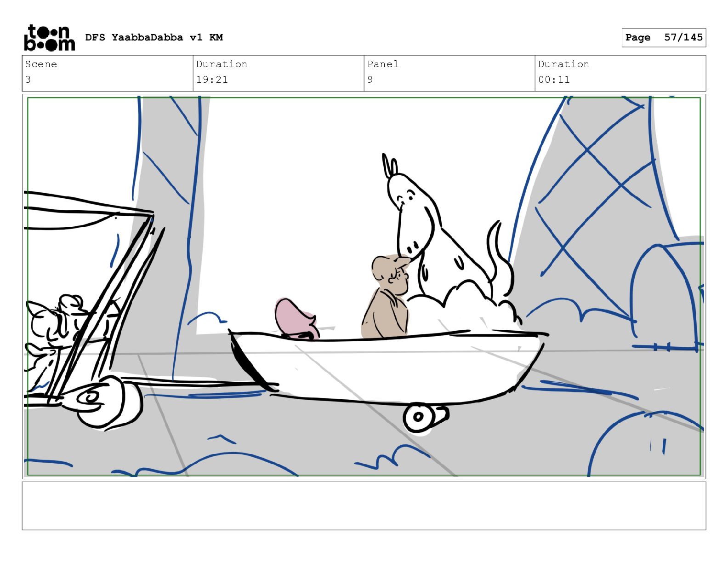Click the storyboard panel drawing
This screenshot has width=728, height=563.
tap(364, 287)
